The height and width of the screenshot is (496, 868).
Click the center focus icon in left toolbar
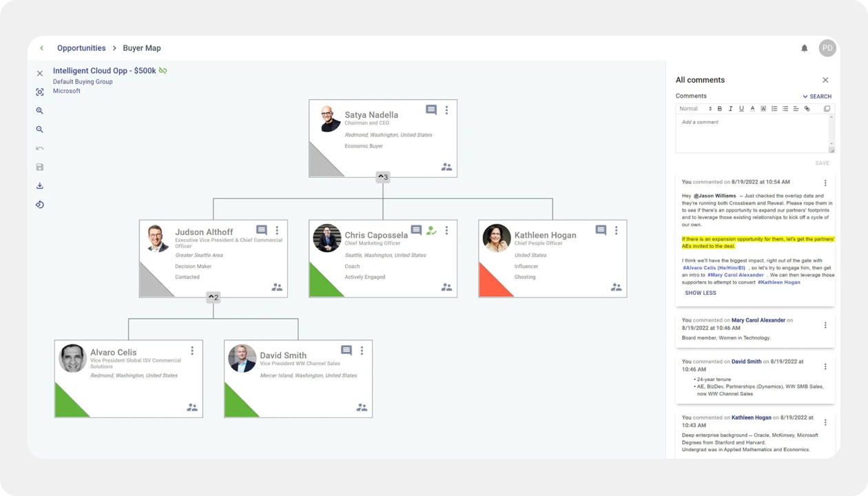[x=40, y=92]
